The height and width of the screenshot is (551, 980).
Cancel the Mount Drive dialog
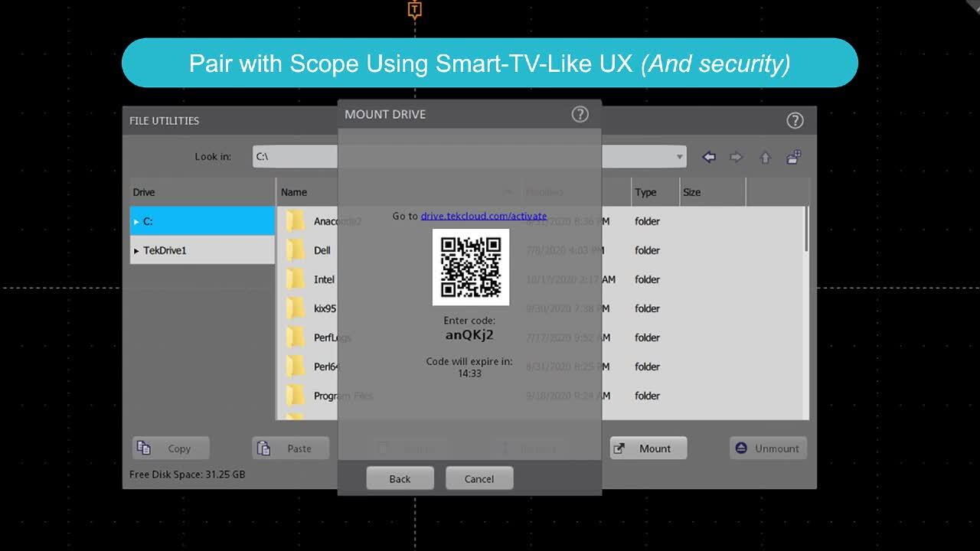pyautogui.click(x=479, y=478)
